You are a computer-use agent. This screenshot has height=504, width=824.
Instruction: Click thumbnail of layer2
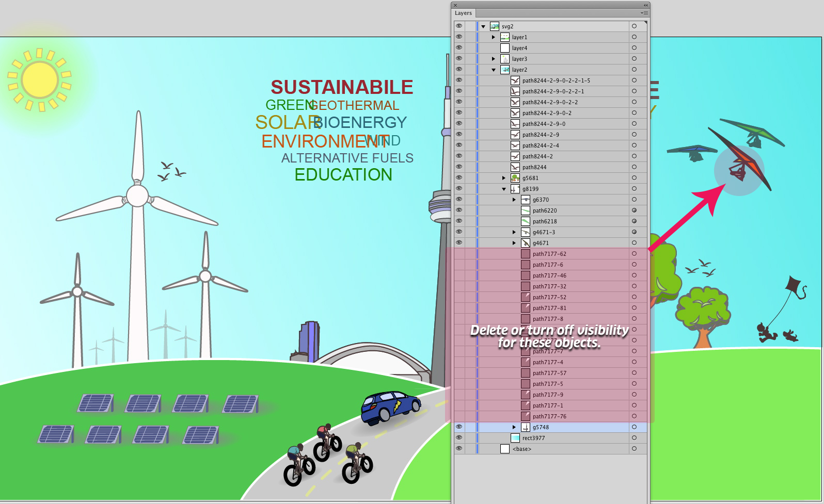tap(505, 70)
